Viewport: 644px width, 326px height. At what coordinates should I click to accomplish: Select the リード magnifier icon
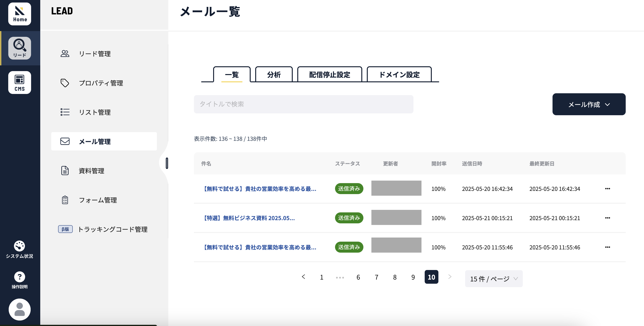point(20,48)
